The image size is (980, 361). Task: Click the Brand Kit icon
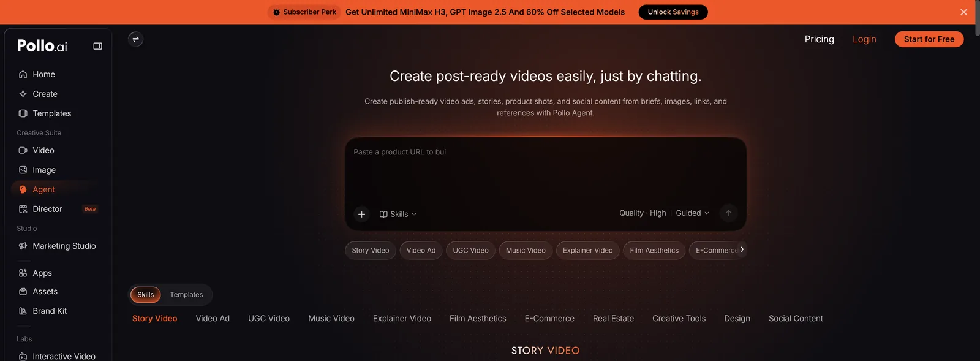pyautogui.click(x=23, y=311)
